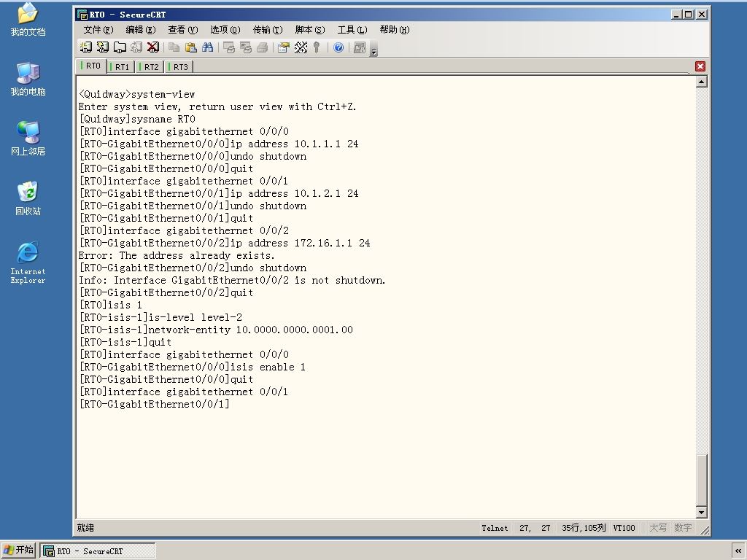This screenshot has height=560, width=747.
Task: Click the 开始 start button
Action: tap(18, 550)
